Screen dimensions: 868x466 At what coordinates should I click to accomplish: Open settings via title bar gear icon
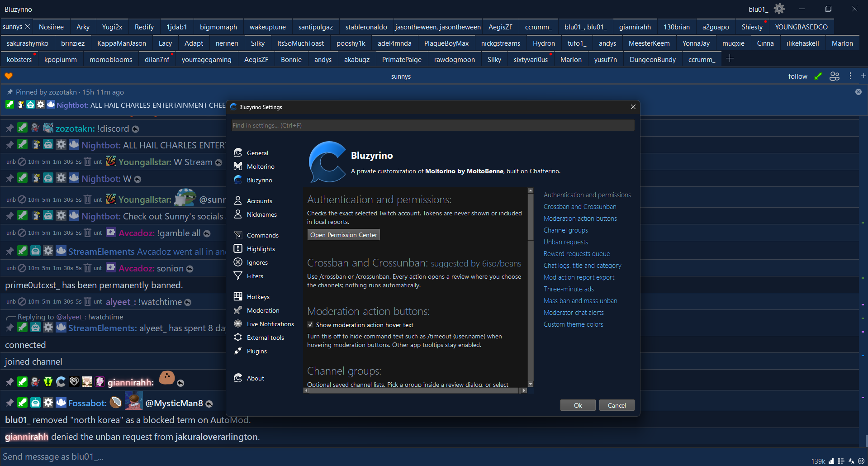(x=779, y=9)
